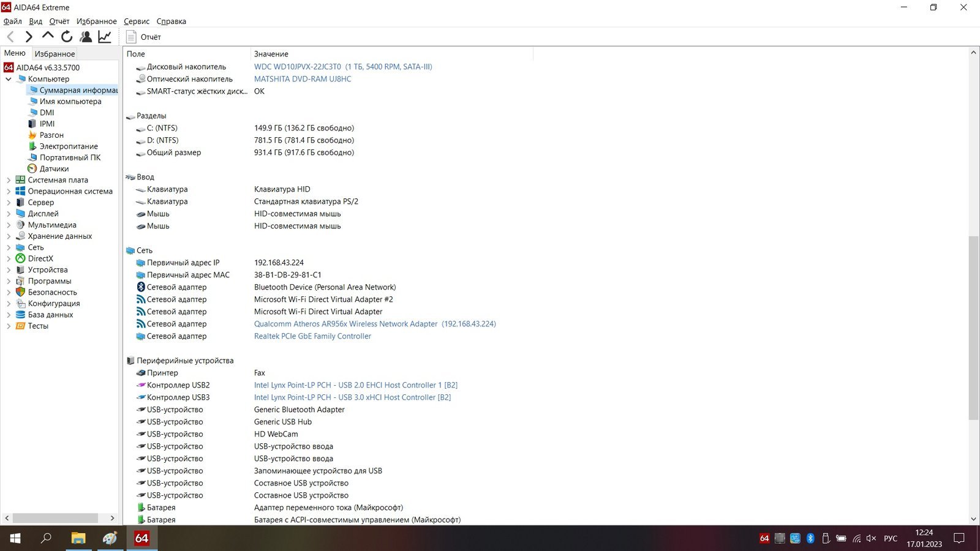Expand the Системная плата node
The width and height of the screenshot is (980, 551).
[x=9, y=180]
